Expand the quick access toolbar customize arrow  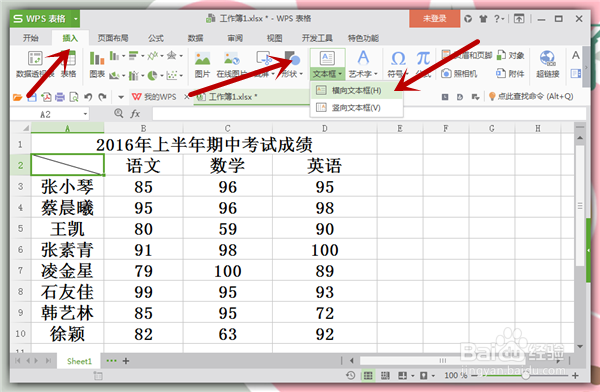pos(121,97)
